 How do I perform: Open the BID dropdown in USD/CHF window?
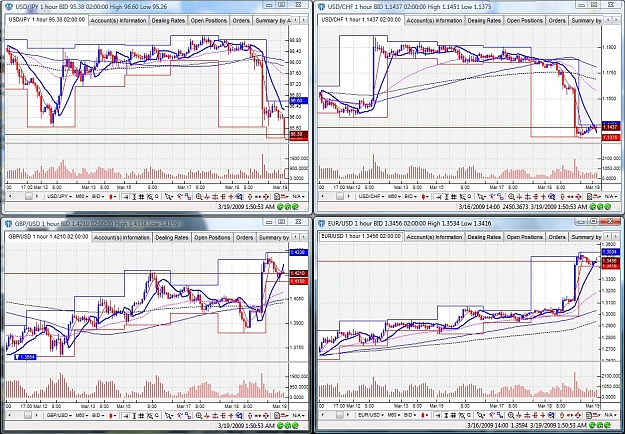coord(409,196)
